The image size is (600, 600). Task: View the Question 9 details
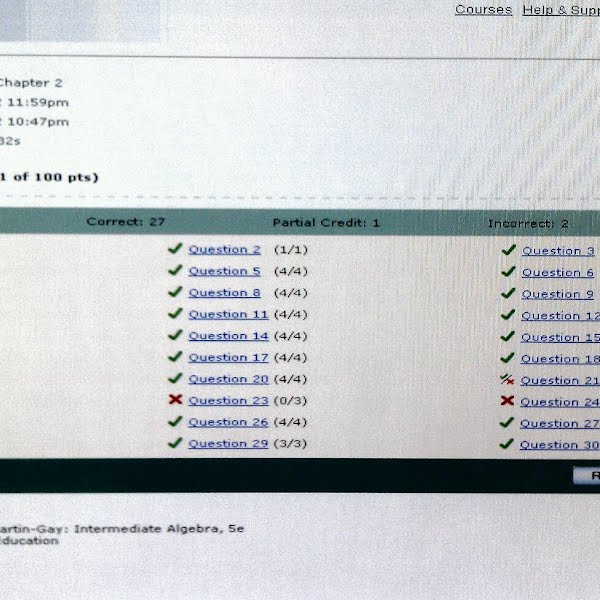tap(557, 294)
